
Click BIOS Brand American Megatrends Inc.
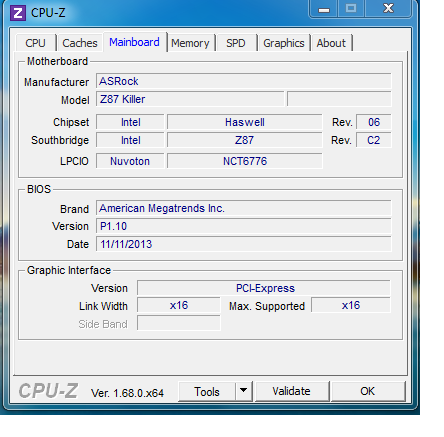(243, 208)
